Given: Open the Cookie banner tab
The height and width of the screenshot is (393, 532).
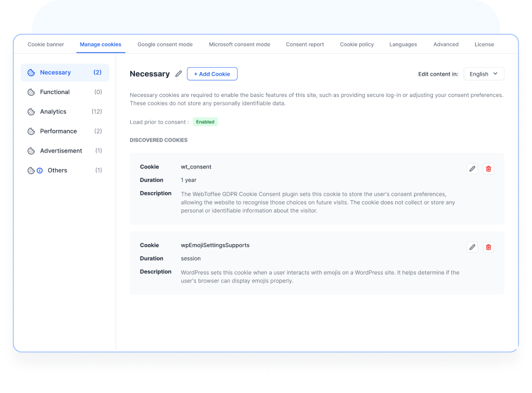Looking at the screenshot, I should click(46, 45).
